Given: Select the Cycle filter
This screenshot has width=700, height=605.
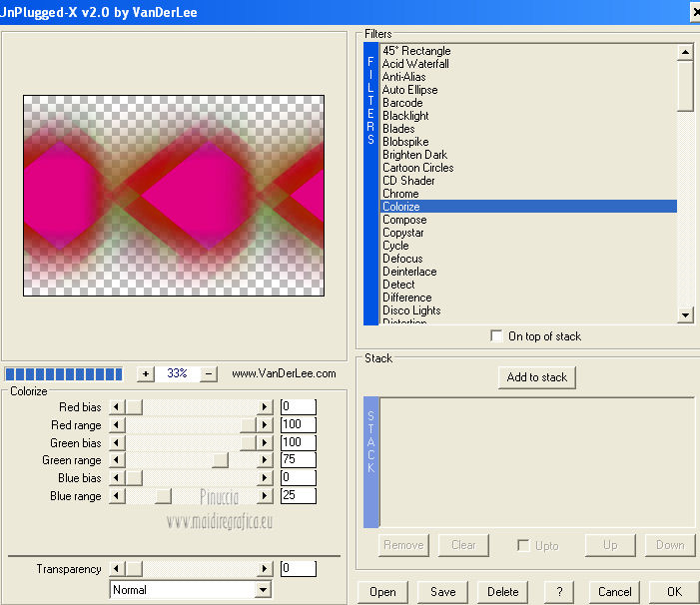Looking at the screenshot, I should pos(528,245).
